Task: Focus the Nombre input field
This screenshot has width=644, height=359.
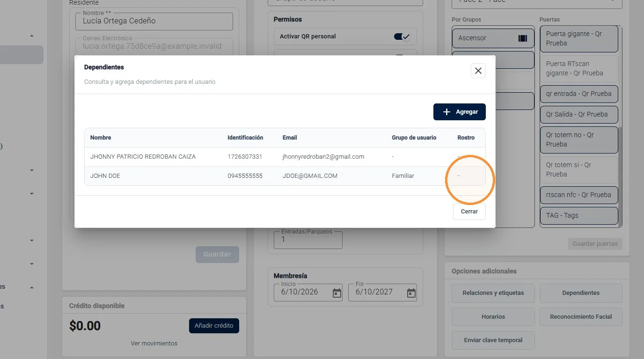Action: point(154,22)
